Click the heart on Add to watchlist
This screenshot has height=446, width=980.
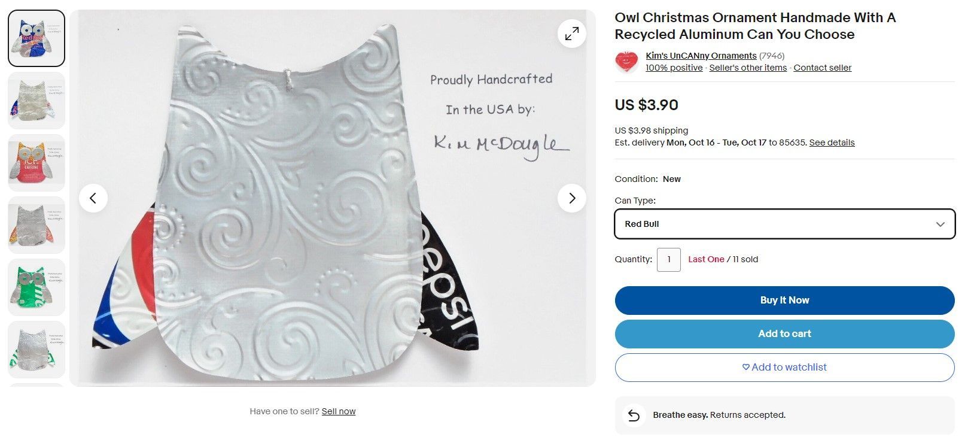pos(746,368)
